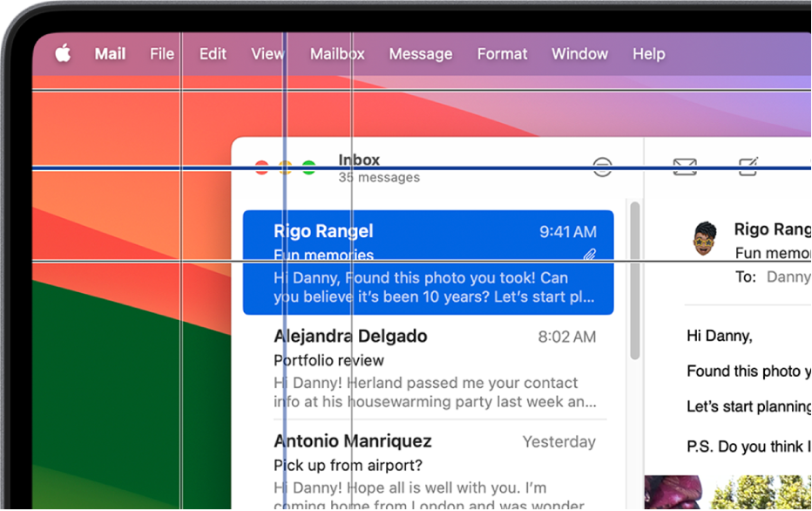Open the Help menu
Image resolution: width=812 pixels, height=511 pixels.
[648, 54]
